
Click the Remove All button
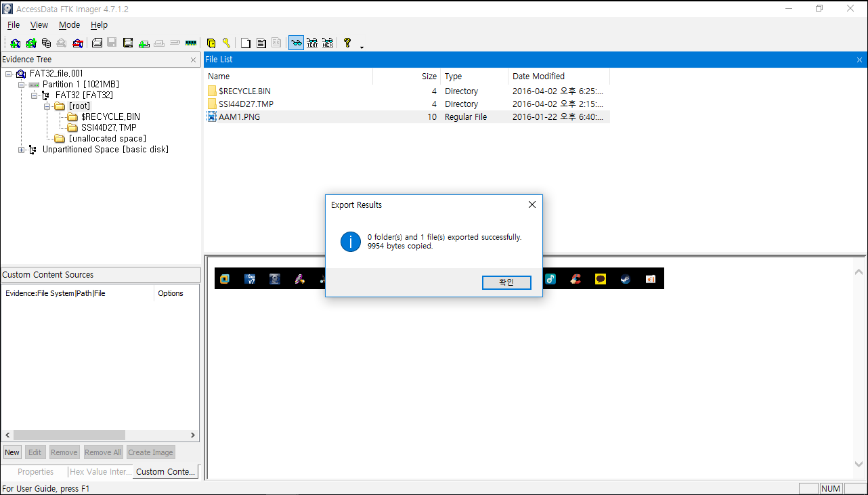coord(103,452)
